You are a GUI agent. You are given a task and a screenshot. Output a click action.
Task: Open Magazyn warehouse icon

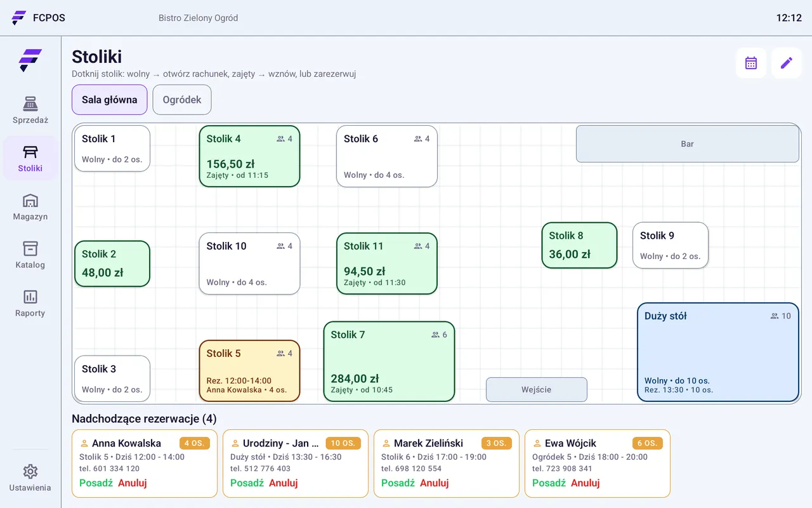tap(30, 200)
